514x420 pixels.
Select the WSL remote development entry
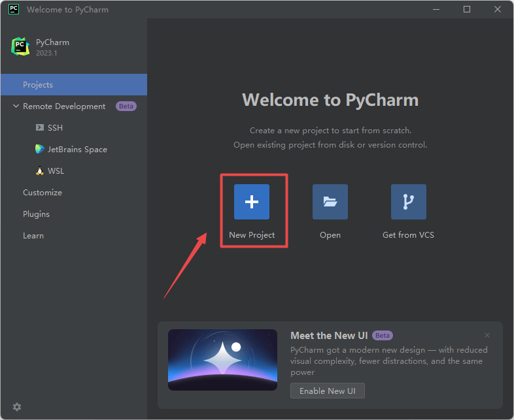[x=56, y=171]
